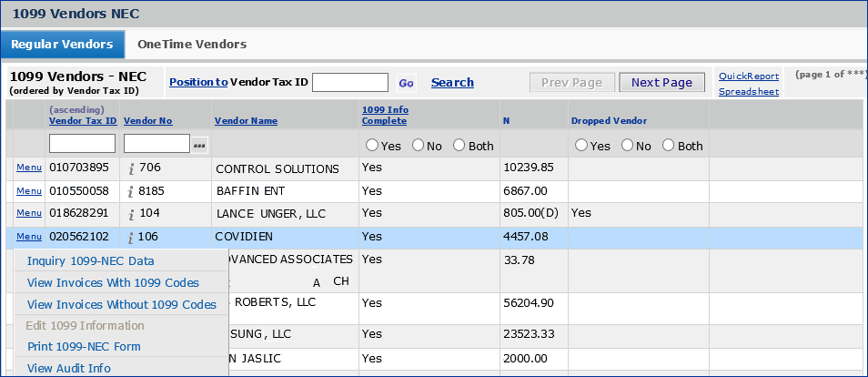
Task: Click the Next Page button
Action: (661, 83)
